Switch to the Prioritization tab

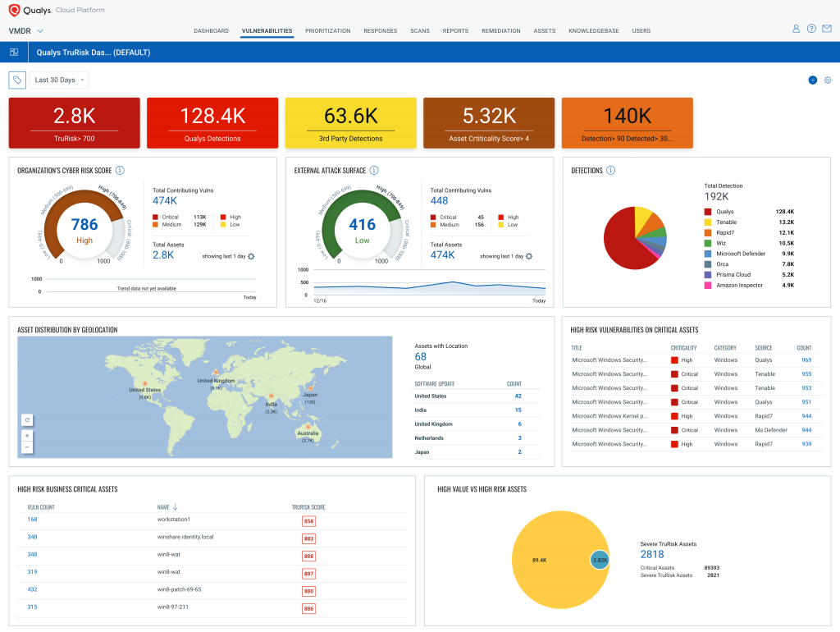(327, 31)
